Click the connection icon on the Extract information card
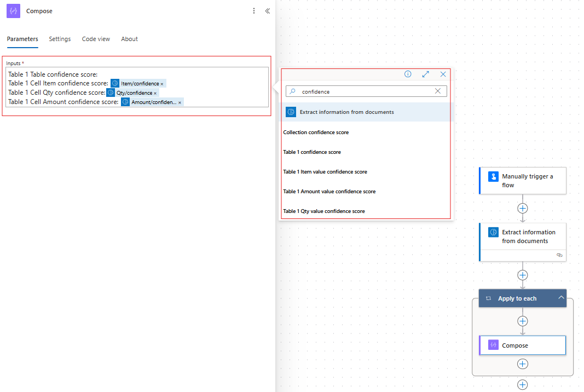 pyautogui.click(x=559, y=255)
